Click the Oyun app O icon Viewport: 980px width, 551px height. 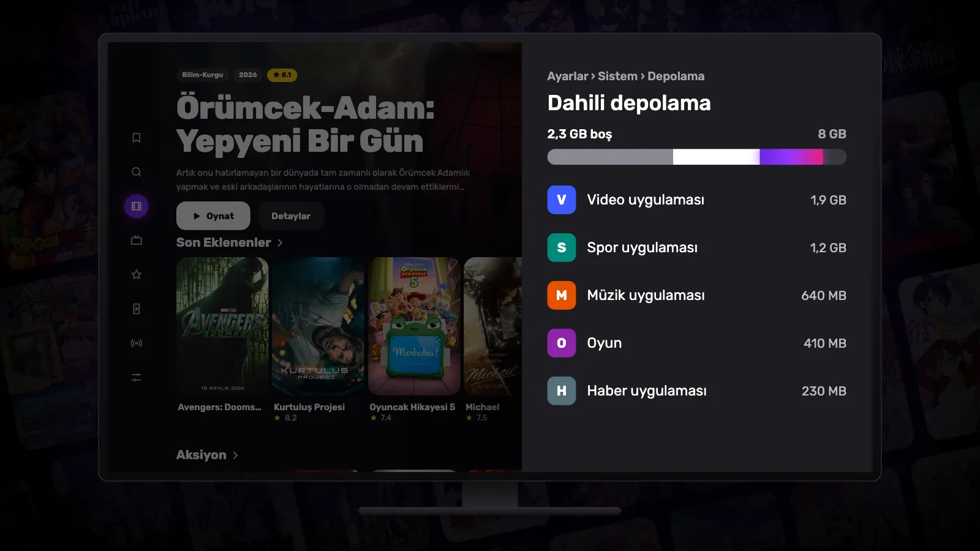[x=562, y=343]
